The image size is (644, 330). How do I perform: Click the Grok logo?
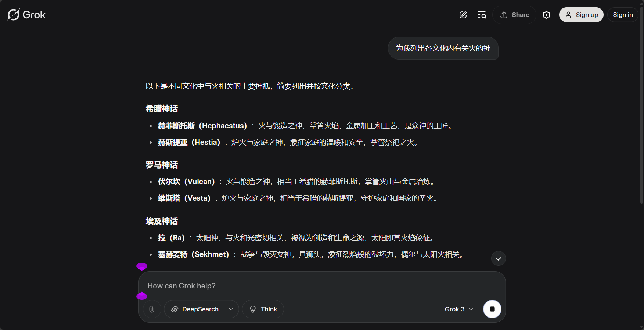pyautogui.click(x=26, y=15)
